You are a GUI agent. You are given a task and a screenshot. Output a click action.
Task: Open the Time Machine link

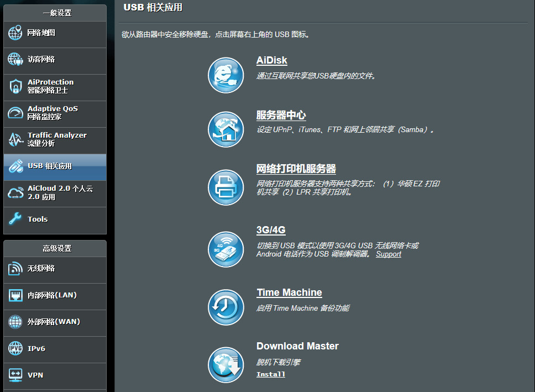(x=290, y=292)
